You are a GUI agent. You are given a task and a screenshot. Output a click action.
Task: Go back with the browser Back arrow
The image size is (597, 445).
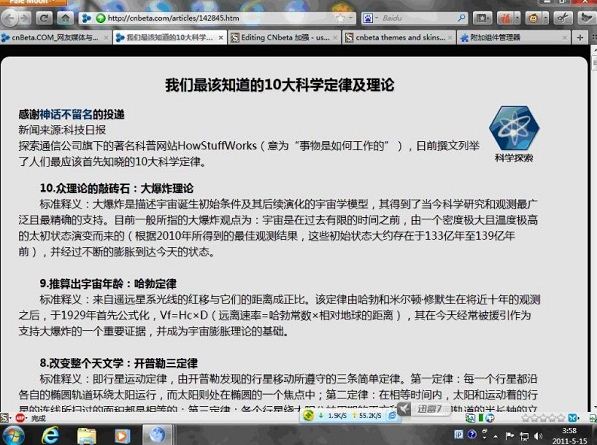tap(9, 18)
